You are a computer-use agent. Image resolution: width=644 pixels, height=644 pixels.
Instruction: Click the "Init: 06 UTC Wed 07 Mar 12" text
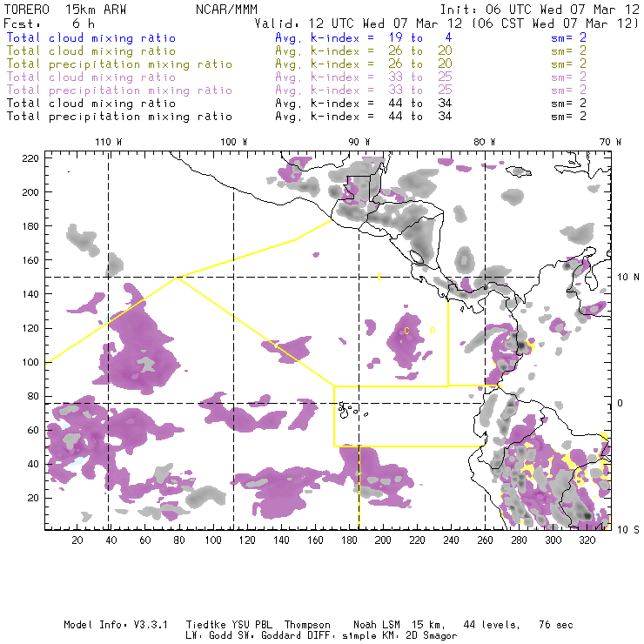point(540,10)
